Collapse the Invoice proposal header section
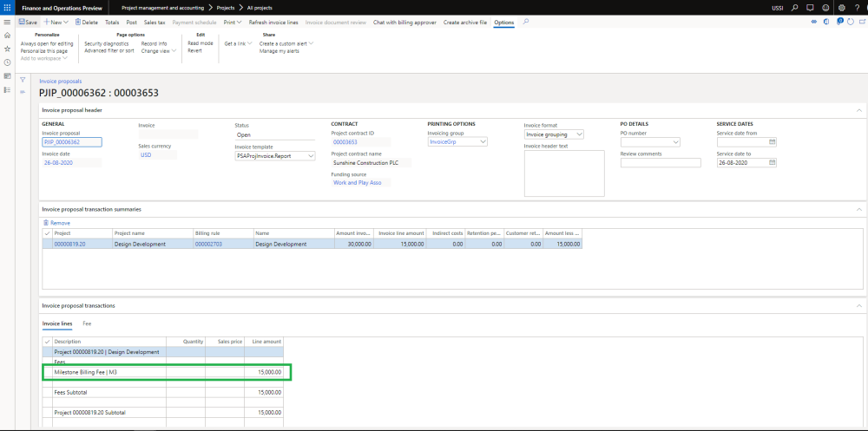Image resolution: width=868 pixels, height=431 pixels. 859,110
